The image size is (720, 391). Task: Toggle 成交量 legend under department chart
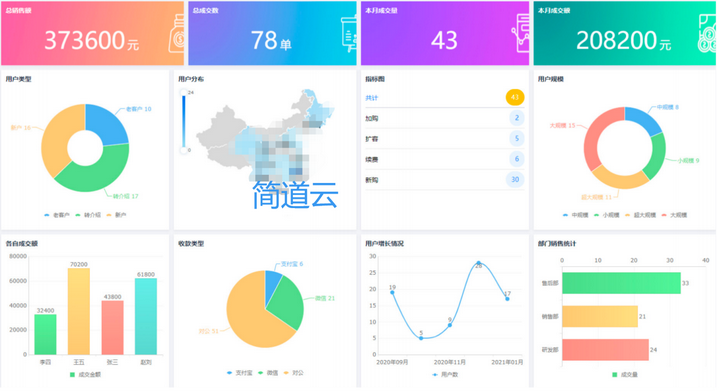625,375
